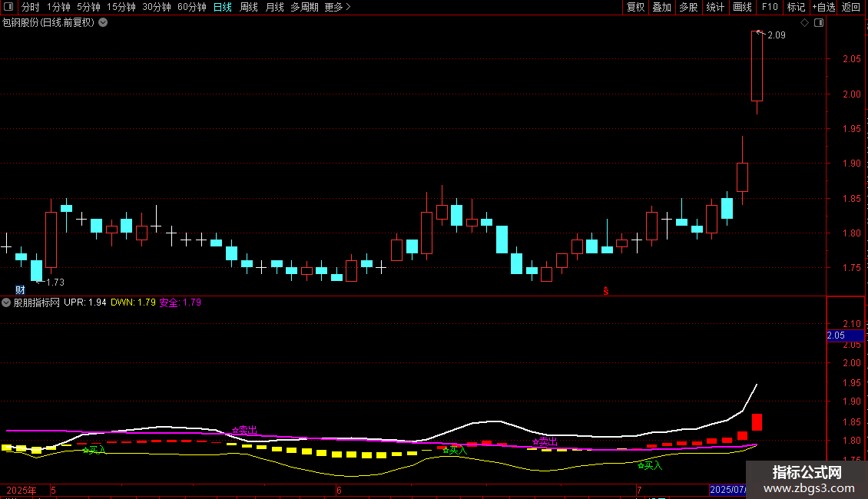Click the 财 financial marker icon
The width and height of the screenshot is (868, 499).
point(20,290)
